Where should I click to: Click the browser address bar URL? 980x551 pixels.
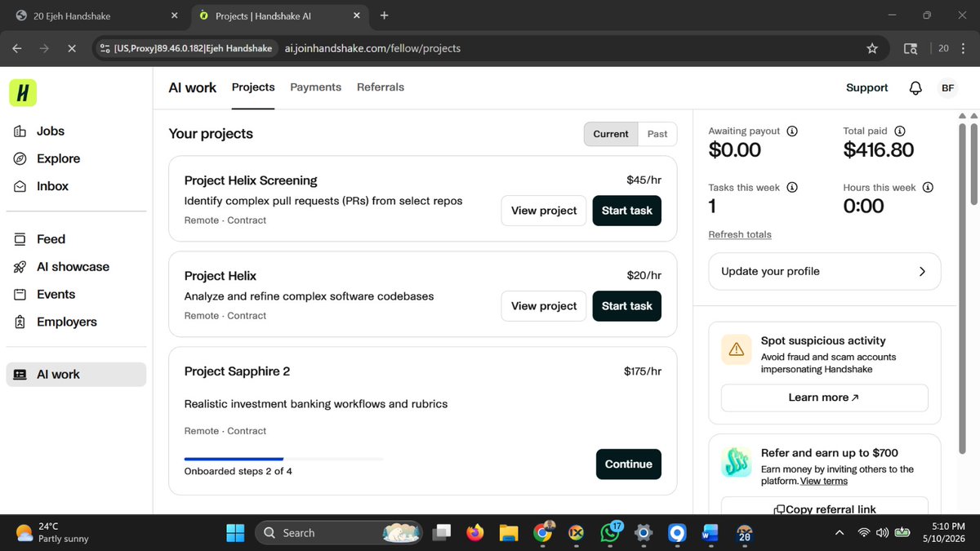coord(372,48)
